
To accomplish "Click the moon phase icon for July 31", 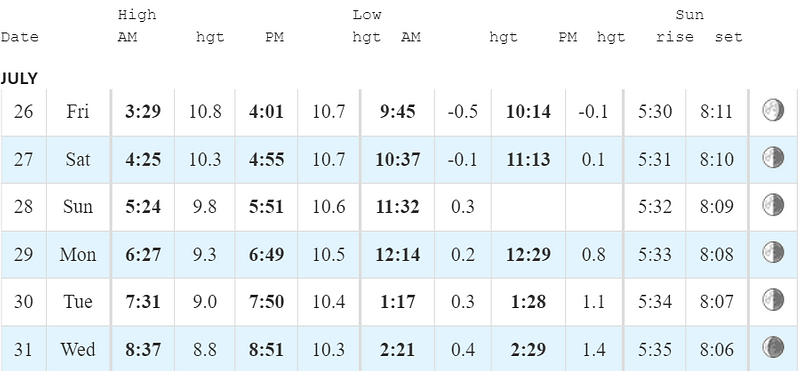I will [773, 347].
